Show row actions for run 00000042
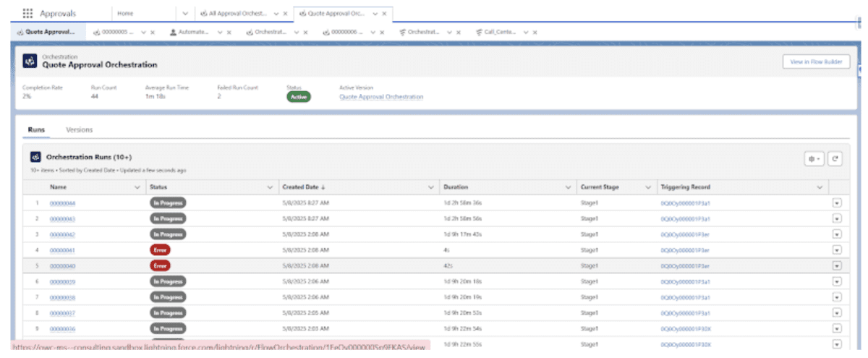The width and height of the screenshot is (868, 358). [837, 234]
